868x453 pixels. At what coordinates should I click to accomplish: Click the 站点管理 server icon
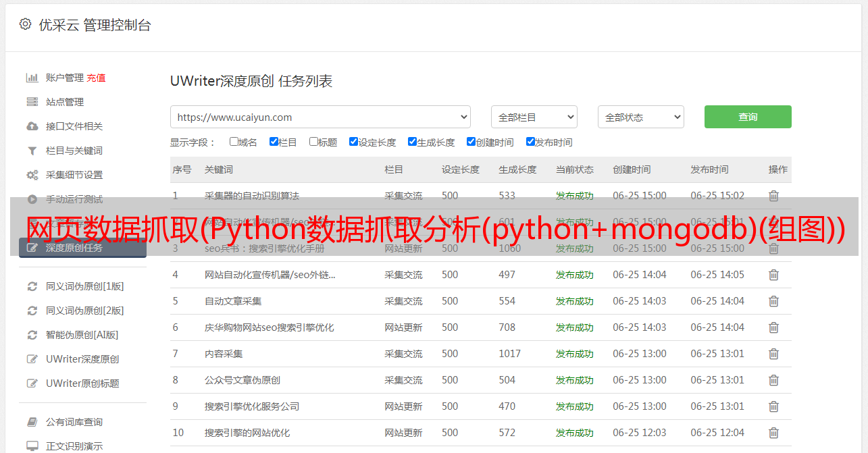32,102
